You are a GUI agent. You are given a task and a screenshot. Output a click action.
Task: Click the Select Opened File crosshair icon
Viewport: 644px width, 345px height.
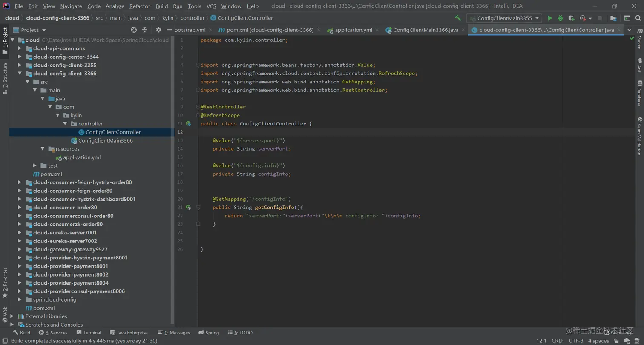tap(134, 30)
